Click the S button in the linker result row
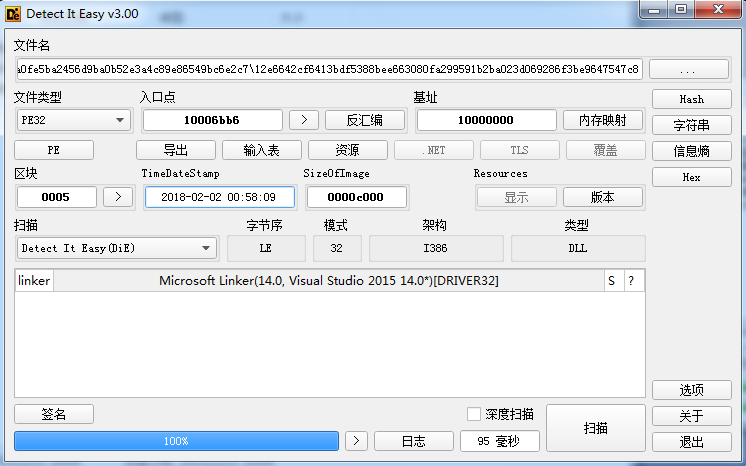 [612, 281]
